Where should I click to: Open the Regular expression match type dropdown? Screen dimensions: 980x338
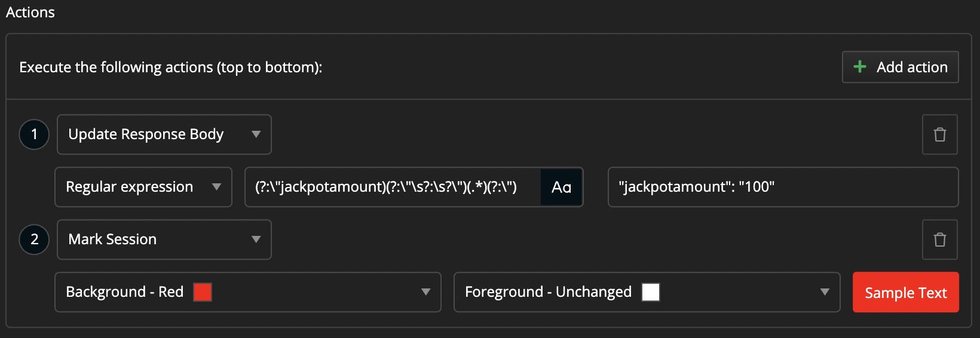(143, 187)
